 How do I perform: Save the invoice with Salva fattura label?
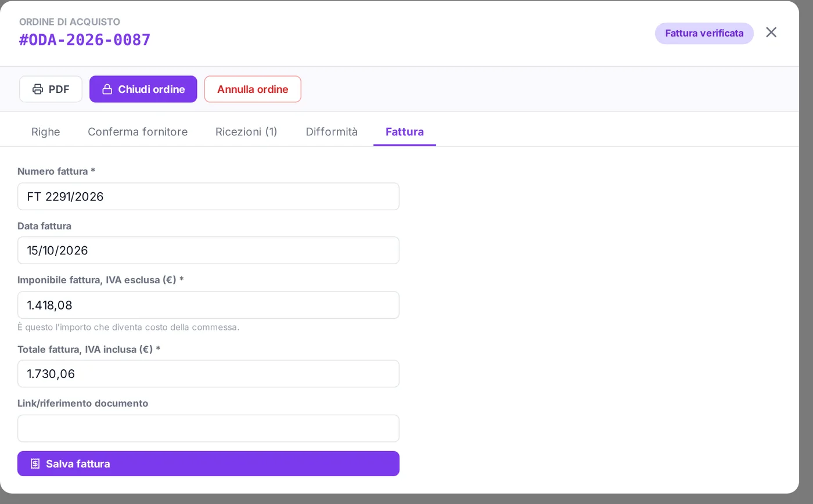78,464
